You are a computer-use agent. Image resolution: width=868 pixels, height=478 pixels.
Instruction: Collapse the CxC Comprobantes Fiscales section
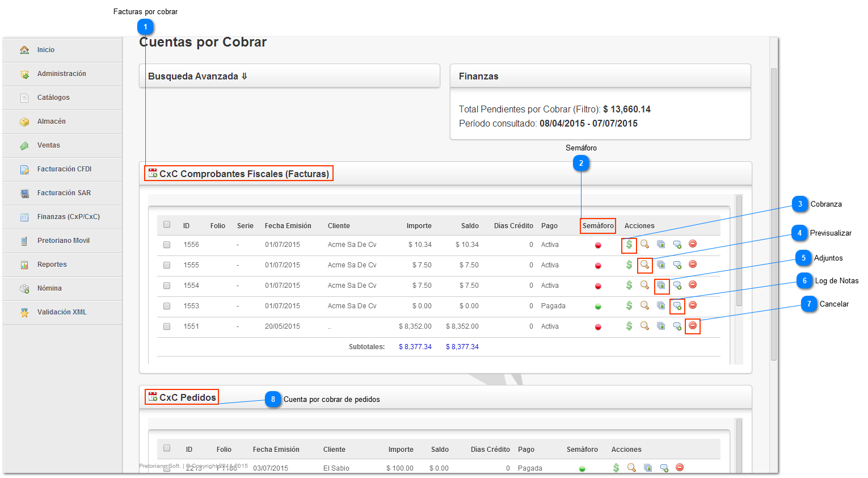pyautogui.click(x=445, y=174)
